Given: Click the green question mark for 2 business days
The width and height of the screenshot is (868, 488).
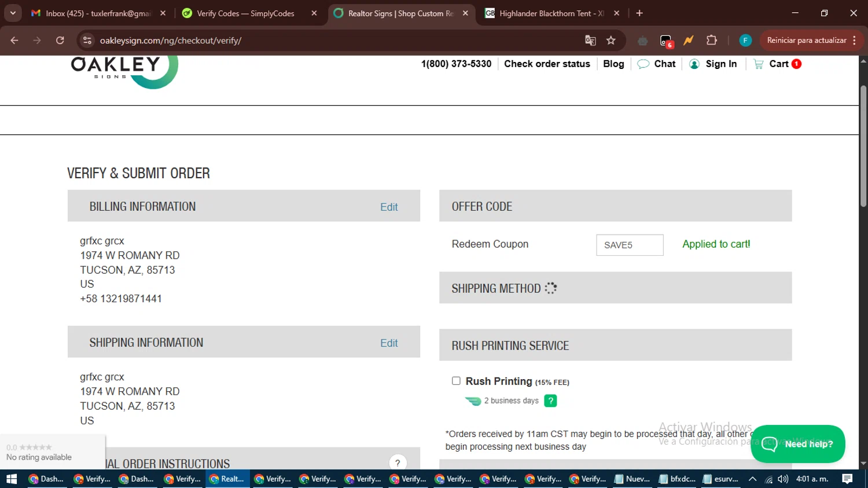Looking at the screenshot, I should [x=550, y=401].
